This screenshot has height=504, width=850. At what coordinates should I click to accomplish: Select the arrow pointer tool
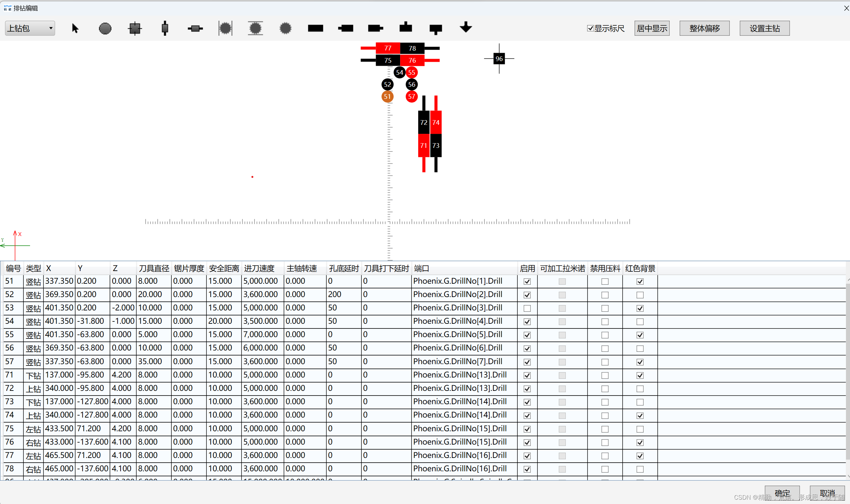pos(75,28)
